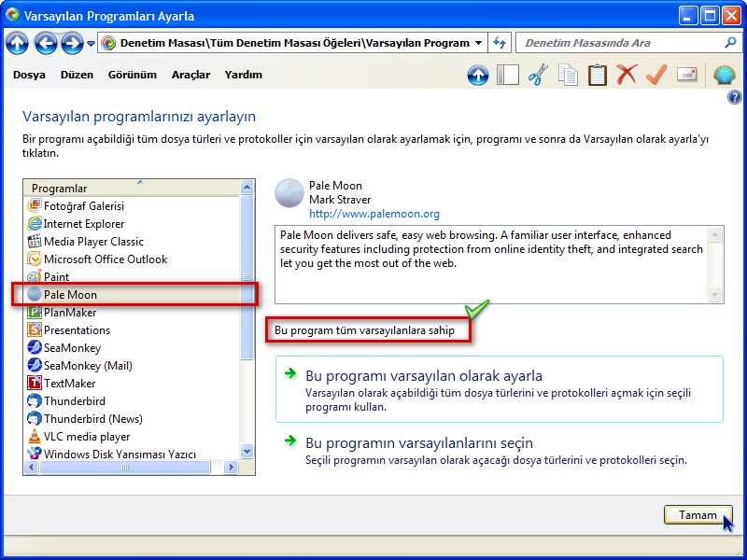The height and width of the screenshot is (560, 747).
Task: Select Internet Explorer in the program list
Action: tap(132, 223)
